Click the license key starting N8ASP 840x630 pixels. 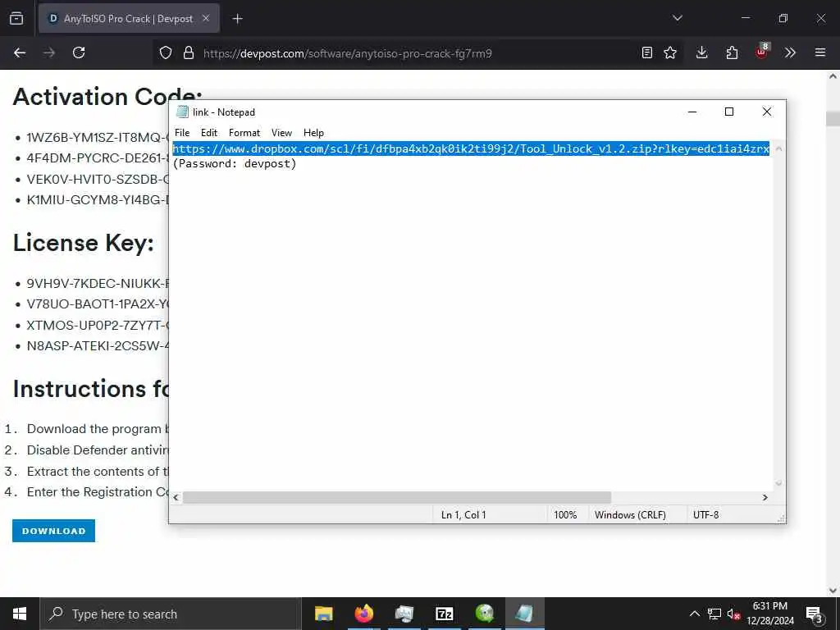pos(98,346)
